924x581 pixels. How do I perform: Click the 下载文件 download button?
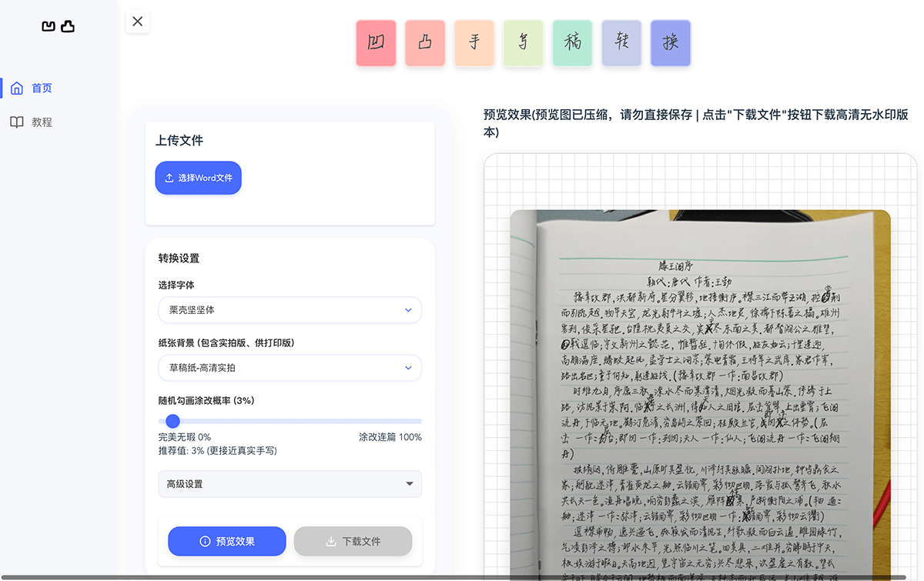pos(353,541)
